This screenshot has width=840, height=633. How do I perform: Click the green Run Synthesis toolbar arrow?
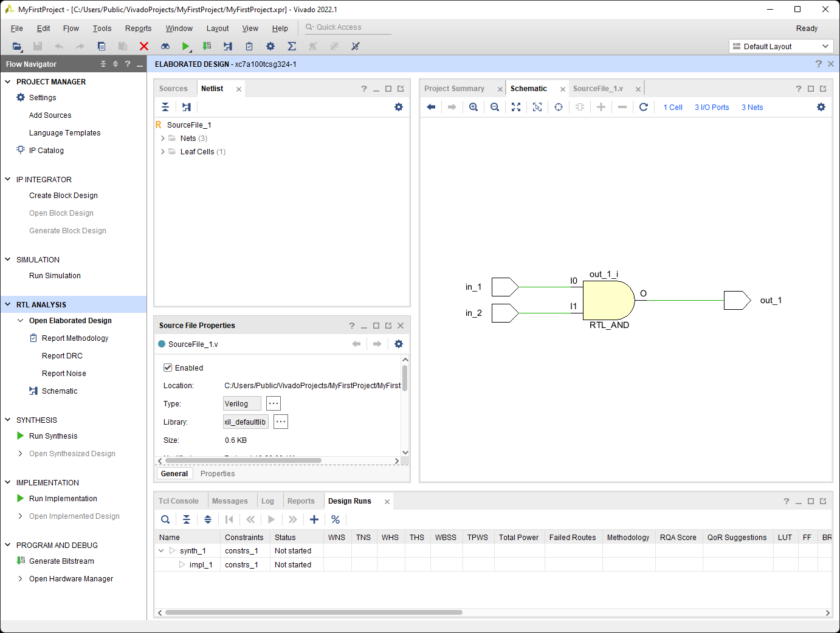tap(186, 46)
